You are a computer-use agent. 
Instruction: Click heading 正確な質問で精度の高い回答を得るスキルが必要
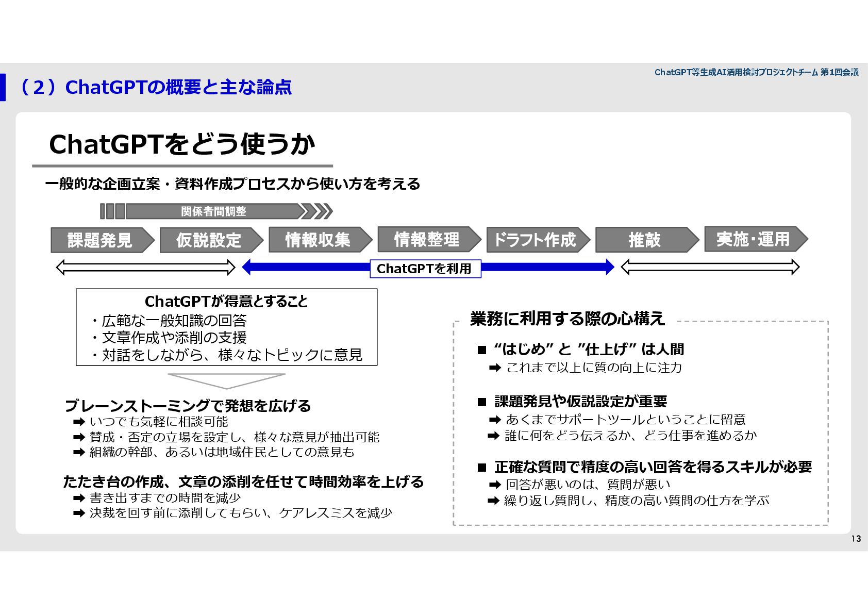(653, 467)
